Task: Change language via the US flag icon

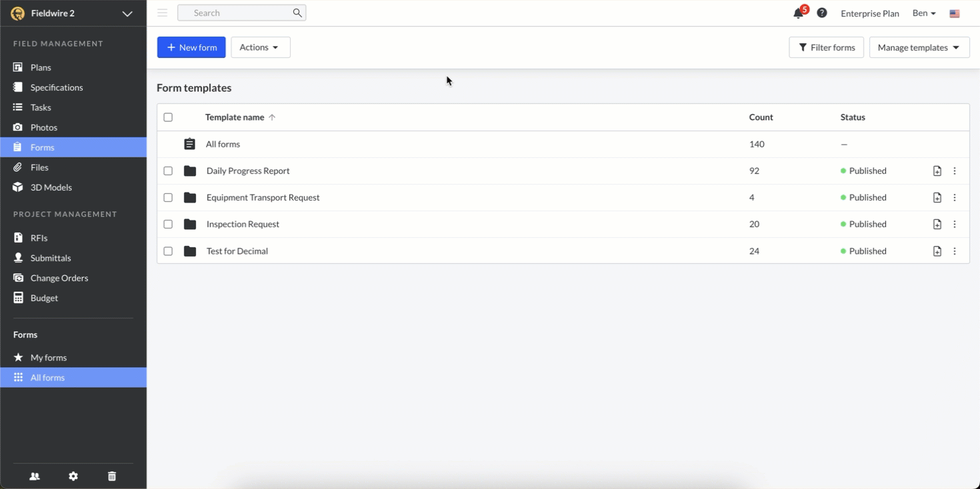Action: [955, 13]
